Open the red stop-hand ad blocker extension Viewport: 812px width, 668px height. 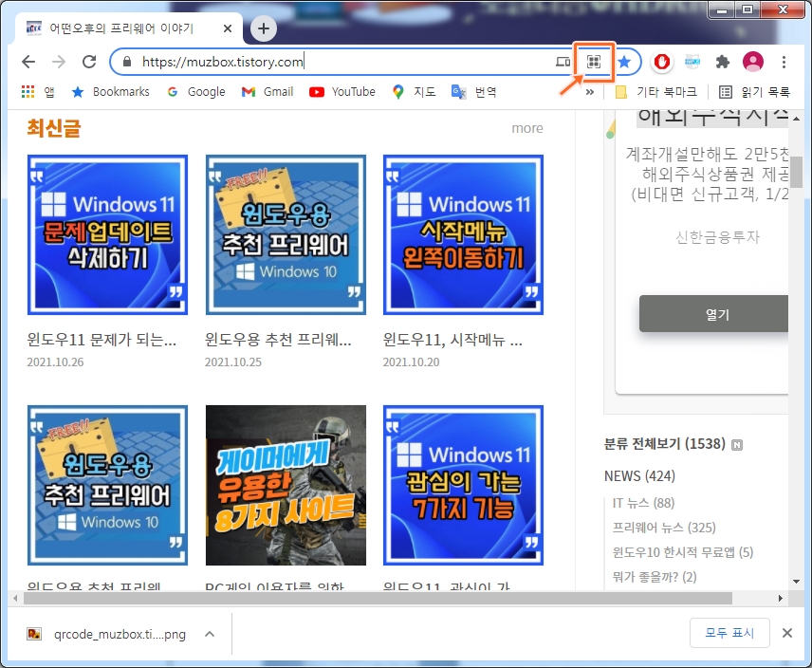(662, 62)
